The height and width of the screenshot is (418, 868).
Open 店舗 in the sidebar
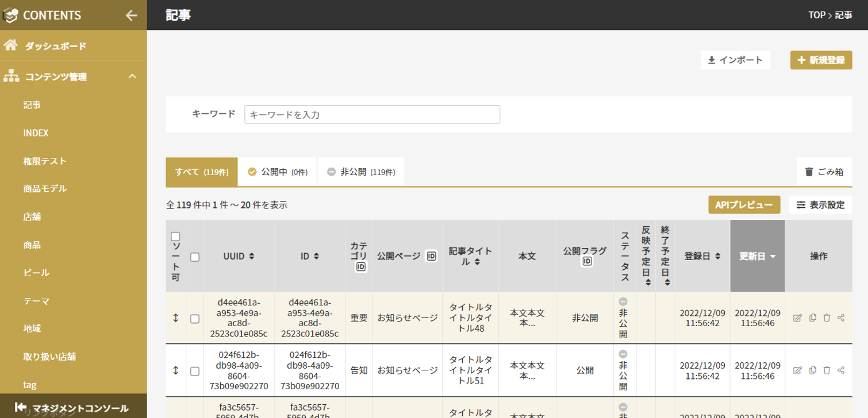32,216
